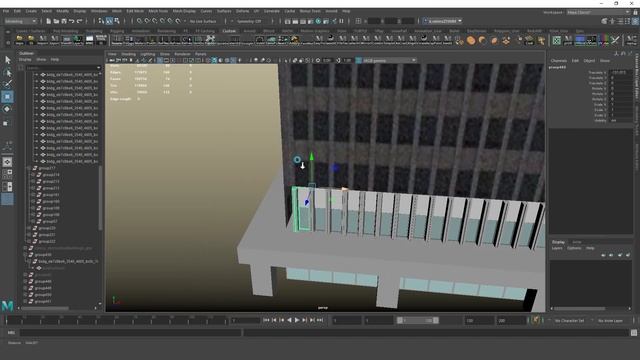Switch to four-view pane layout
The image size is (640, 360).
(x=7, y=174)
